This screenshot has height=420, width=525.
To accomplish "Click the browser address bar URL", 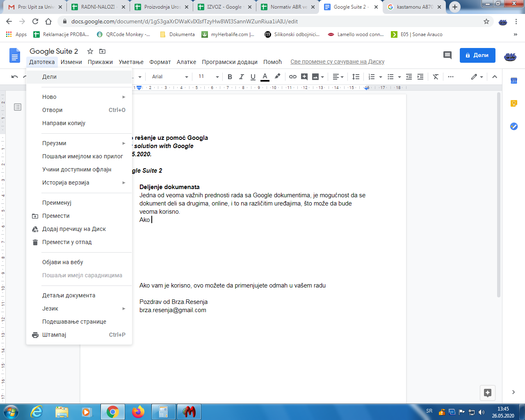I will click(185, 21).
